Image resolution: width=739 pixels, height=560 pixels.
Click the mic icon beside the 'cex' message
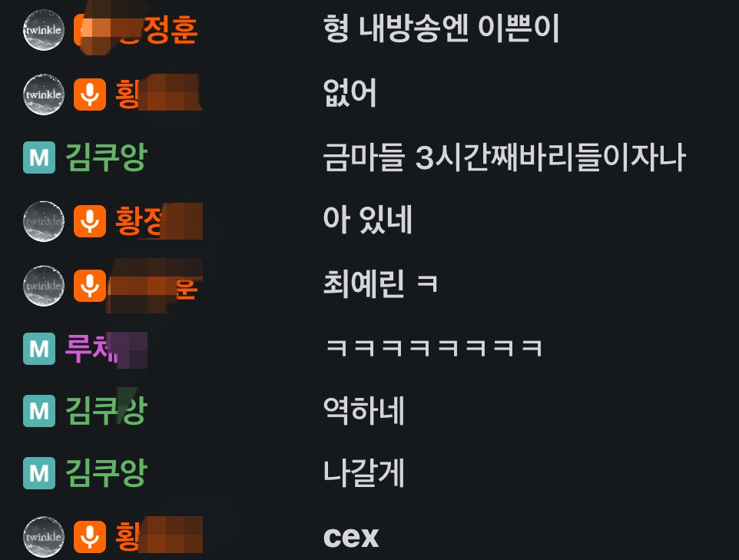click(x=90, y=537)
